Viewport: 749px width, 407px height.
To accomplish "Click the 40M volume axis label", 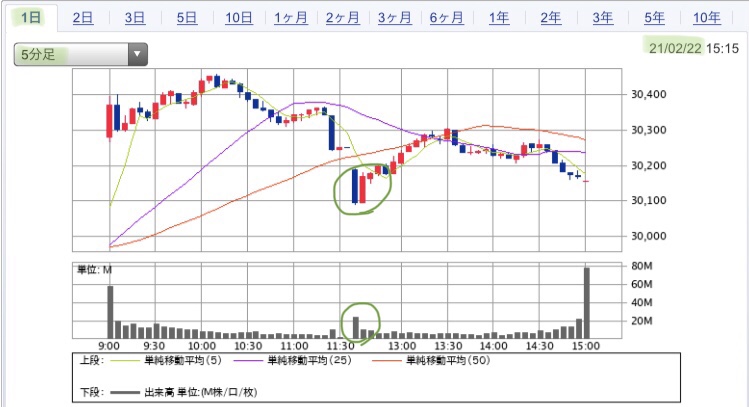I will coord(642,302).
